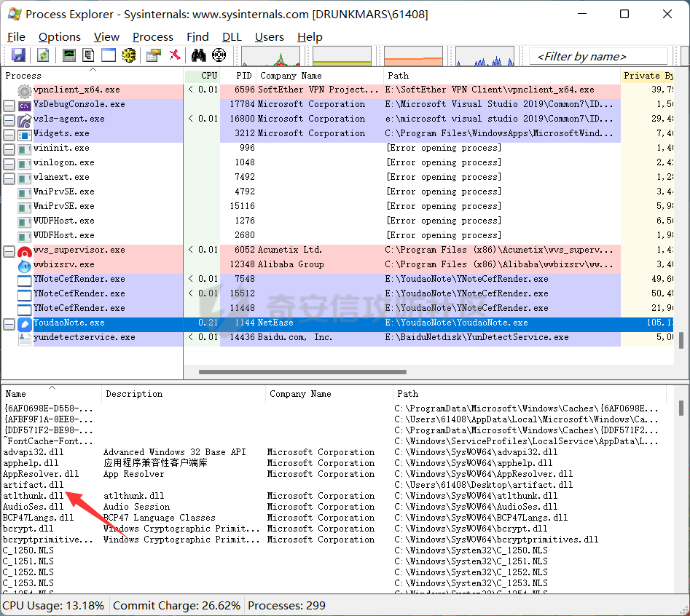690x616 pixels.
Task: Collapse the YoudaoNote.exe process tree node
Action: pyautogui.click(x=9, y=323)
